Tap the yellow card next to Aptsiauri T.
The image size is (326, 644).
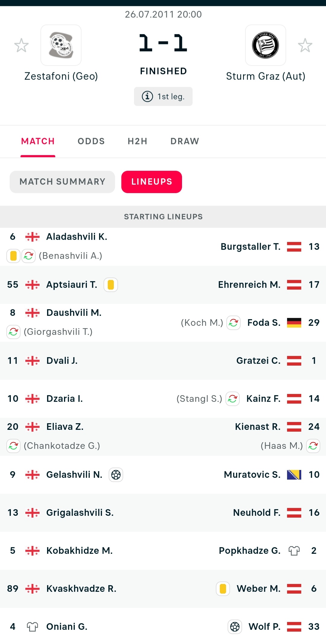click(x=111, y=285)
